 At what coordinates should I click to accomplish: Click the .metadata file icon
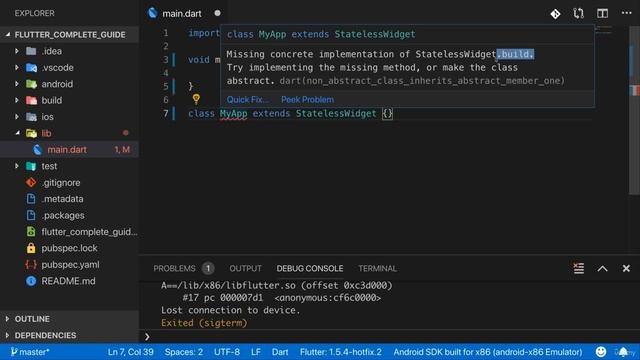point(31,199)
